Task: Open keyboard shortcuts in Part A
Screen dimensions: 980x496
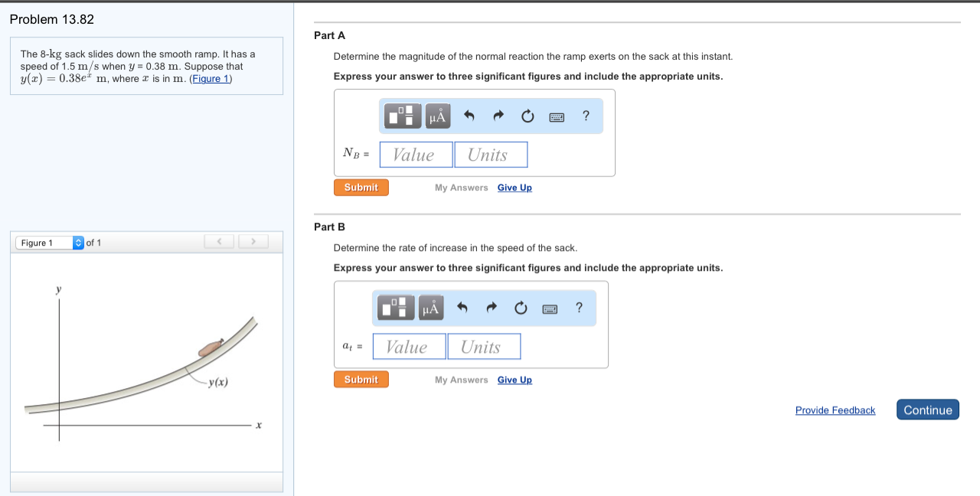Action: tap(557, 117)
